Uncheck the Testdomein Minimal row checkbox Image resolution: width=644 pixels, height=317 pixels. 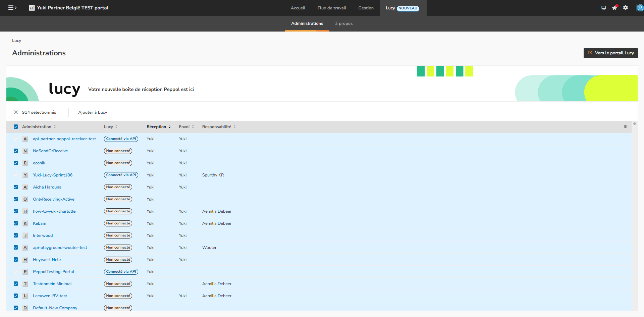coord(16,284)
